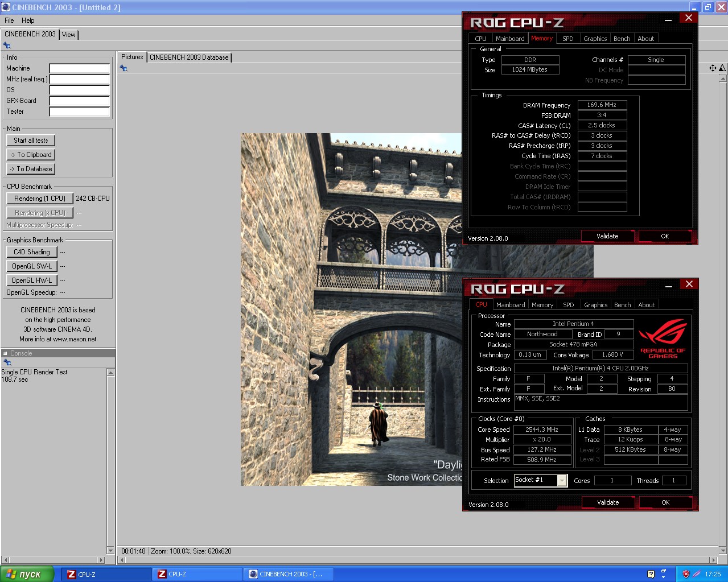Click the To Database button
Screen dimensions: 728x582
pyautogui.click(x=31, y=169)
